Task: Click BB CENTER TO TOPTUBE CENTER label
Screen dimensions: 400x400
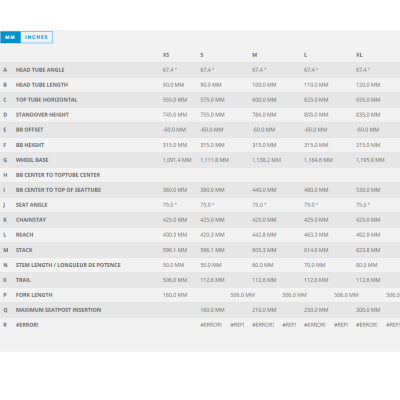Action: (58, 175)
